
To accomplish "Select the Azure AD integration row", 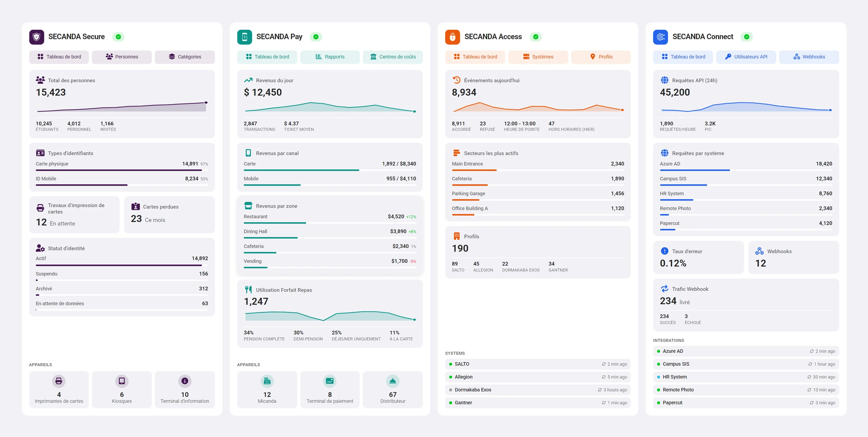I will coord(746,351).
